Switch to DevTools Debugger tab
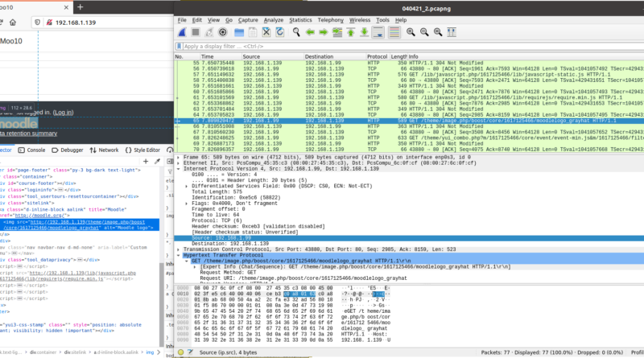Viewport: 644px width, 358px height. click(68, 150)
